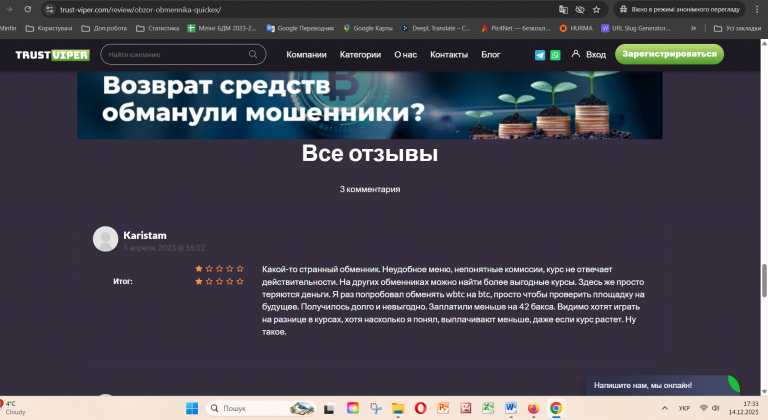Open the Категории menu item

click(360, 55)
